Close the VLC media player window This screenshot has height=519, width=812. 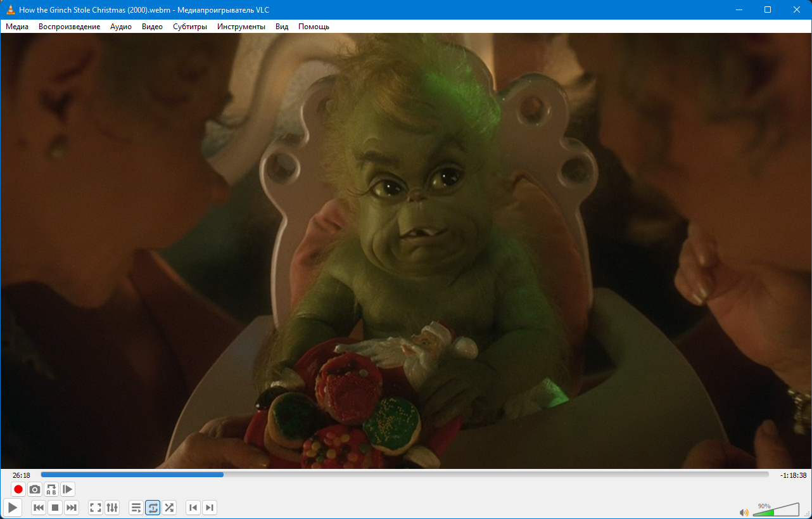click(797, 10)
